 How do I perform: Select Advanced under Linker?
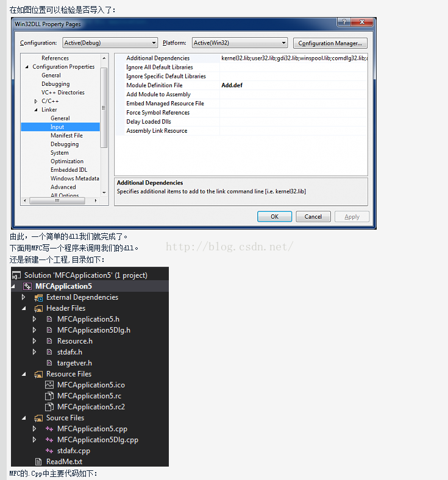pos(63,187)
